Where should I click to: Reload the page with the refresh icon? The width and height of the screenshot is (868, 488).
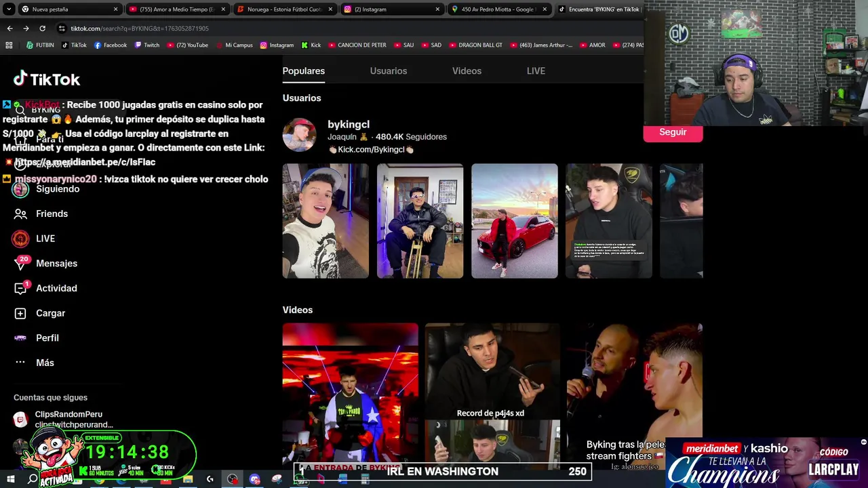[x=42, y=28]
